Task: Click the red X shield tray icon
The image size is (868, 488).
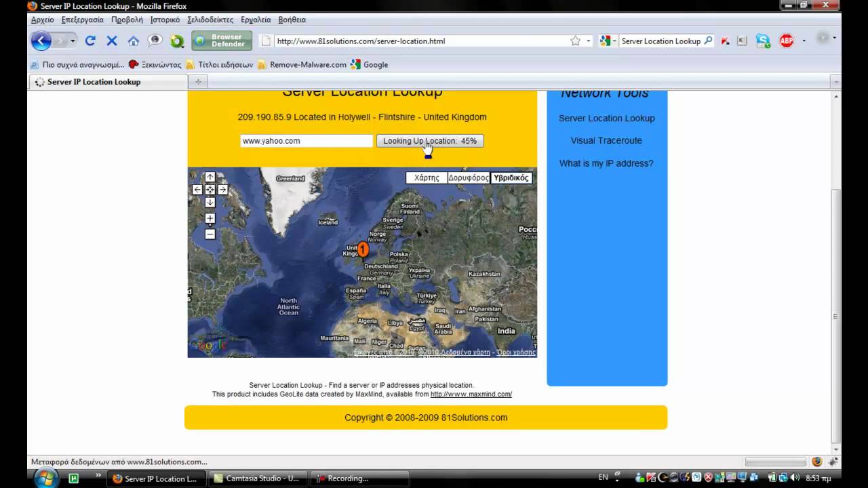Action: [x=707, y=478]
